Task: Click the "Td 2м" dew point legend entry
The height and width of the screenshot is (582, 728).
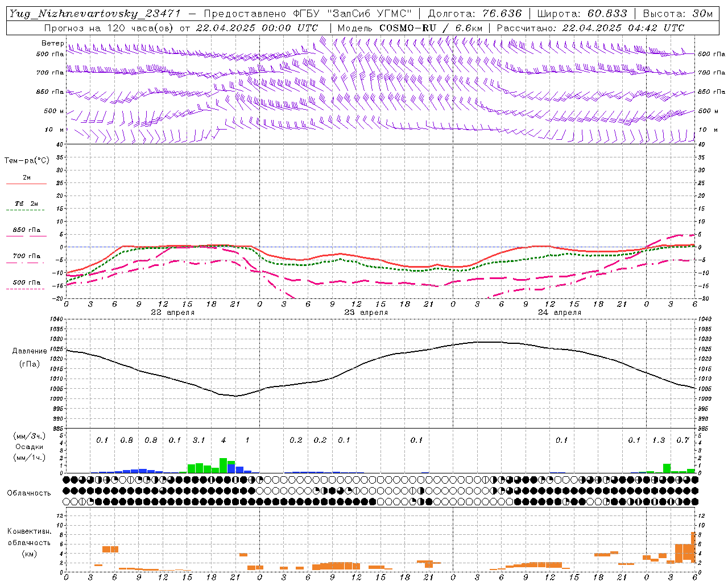Action: [27, 203]
